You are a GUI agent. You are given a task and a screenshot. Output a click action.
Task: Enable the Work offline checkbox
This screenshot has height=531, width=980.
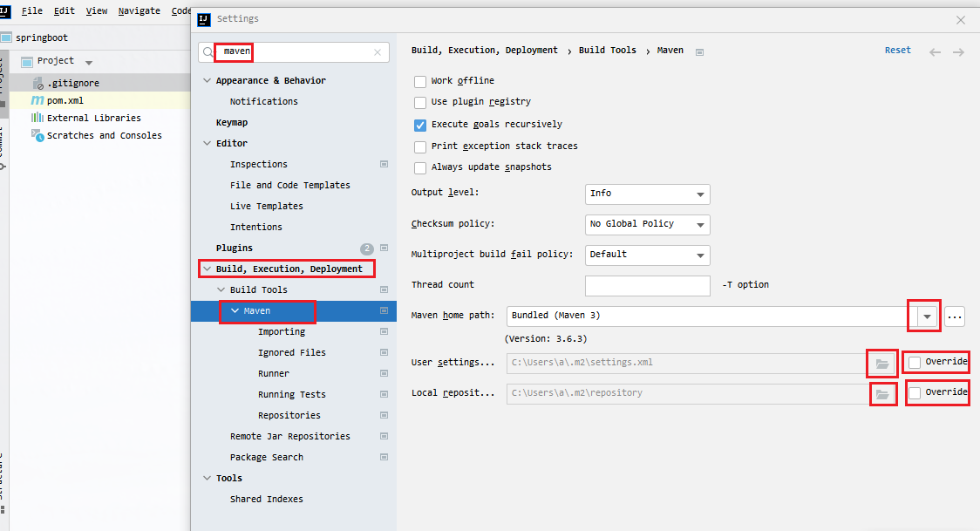(420, 81)
